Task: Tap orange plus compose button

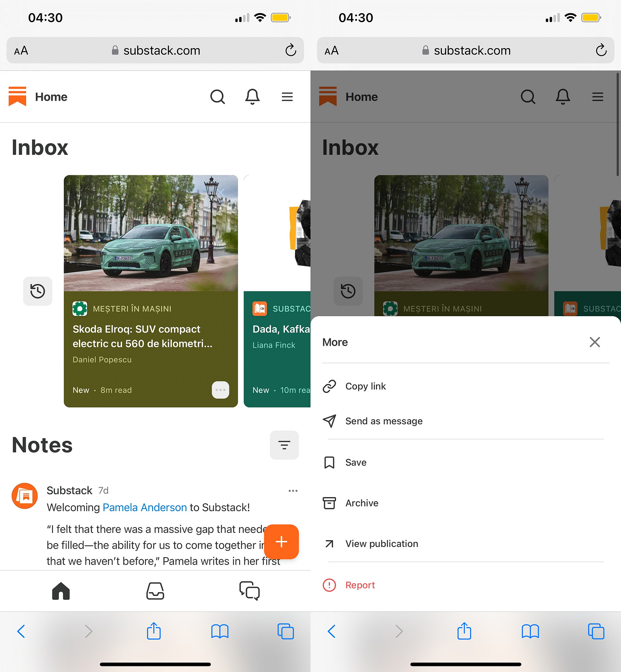Action: tap(281, 542)
